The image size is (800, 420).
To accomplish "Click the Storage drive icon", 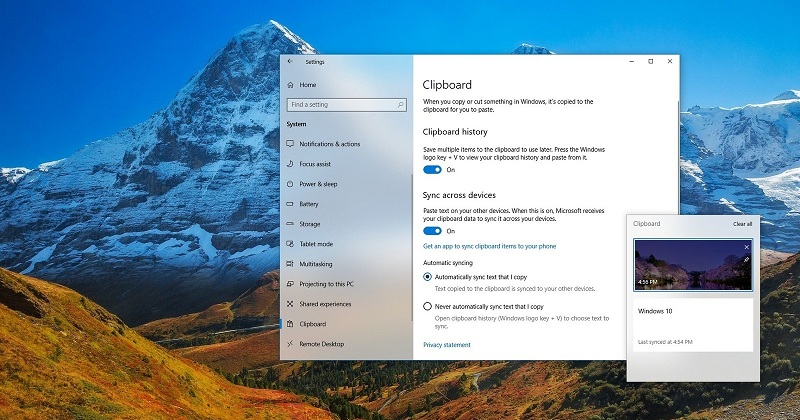I will click(x=290, y=224).
